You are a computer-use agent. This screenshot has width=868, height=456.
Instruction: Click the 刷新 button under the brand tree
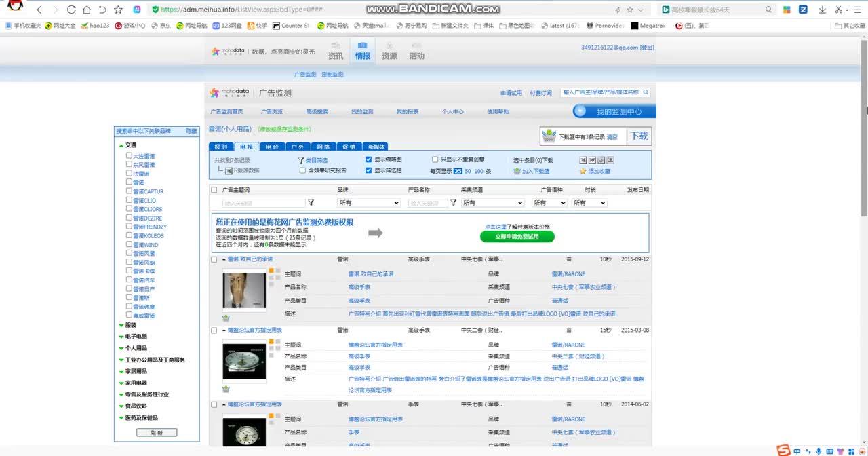157,432
